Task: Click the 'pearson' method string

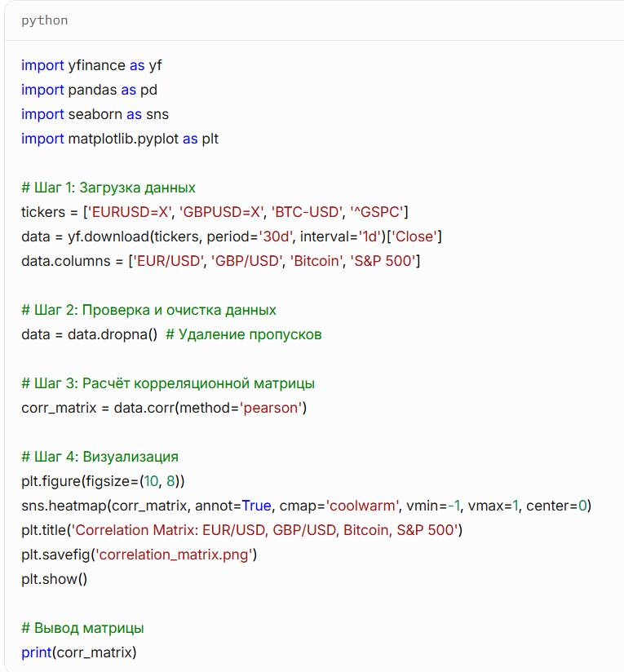Action: click(x=271, y=408)
